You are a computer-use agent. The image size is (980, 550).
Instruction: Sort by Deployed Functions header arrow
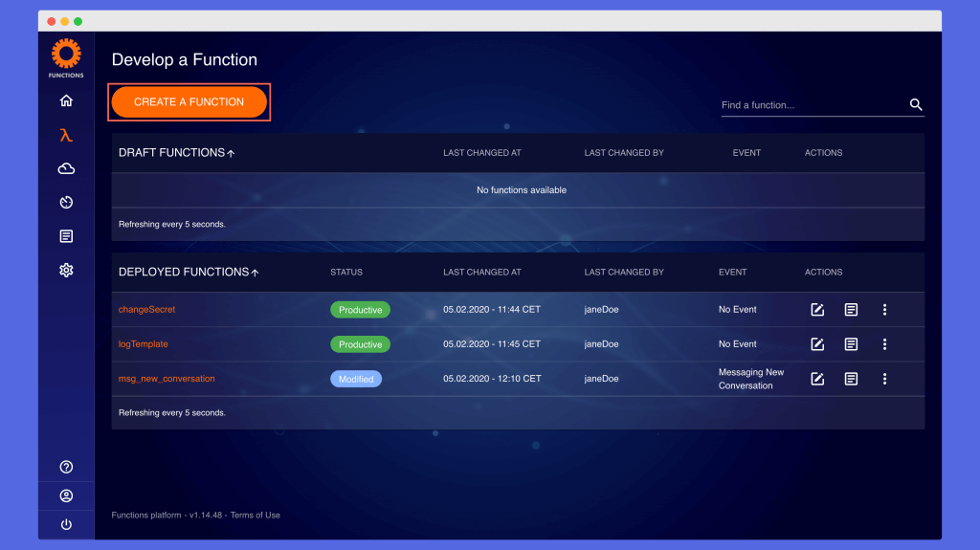pyautogui.click(x=255, y=273)
